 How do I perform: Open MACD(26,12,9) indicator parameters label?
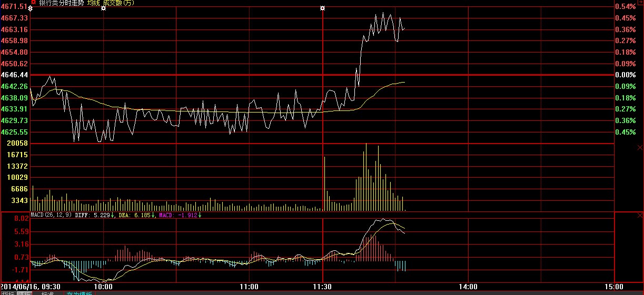point(52,215)
